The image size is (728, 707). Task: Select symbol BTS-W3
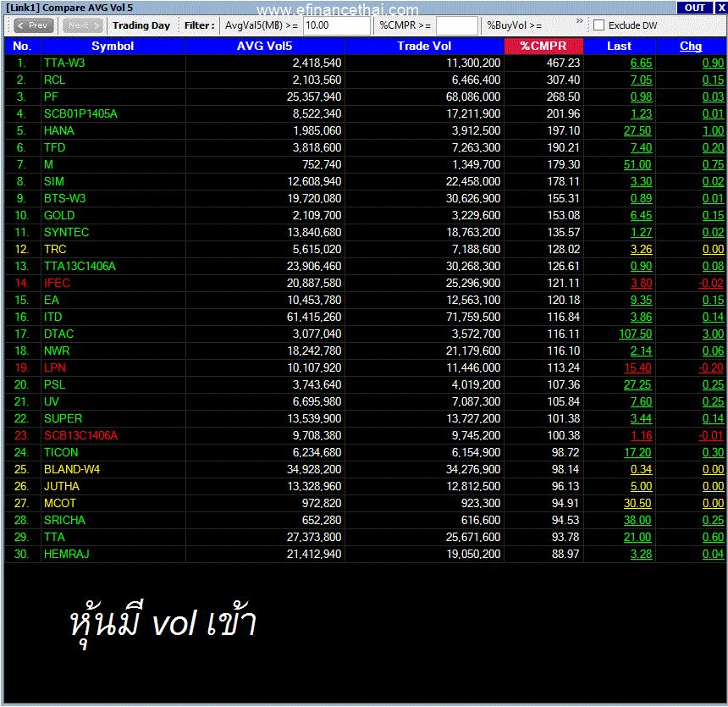click(x=65, y=198)
